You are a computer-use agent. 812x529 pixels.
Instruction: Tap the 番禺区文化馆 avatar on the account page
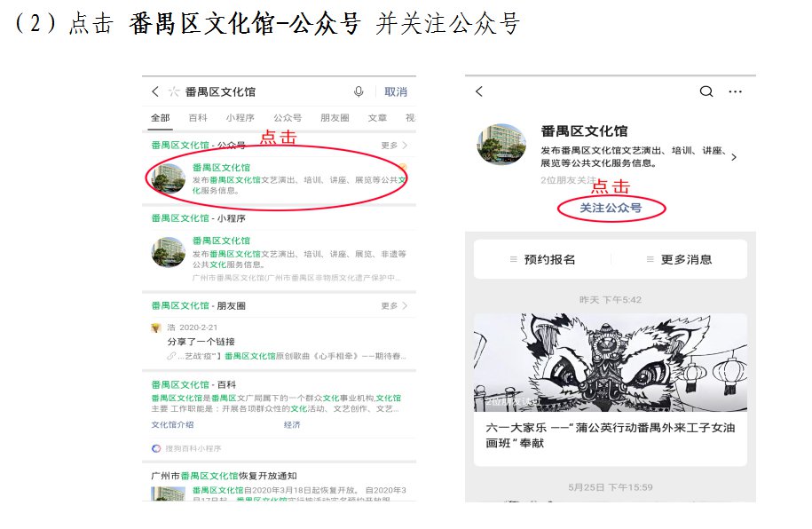(501, 144)
